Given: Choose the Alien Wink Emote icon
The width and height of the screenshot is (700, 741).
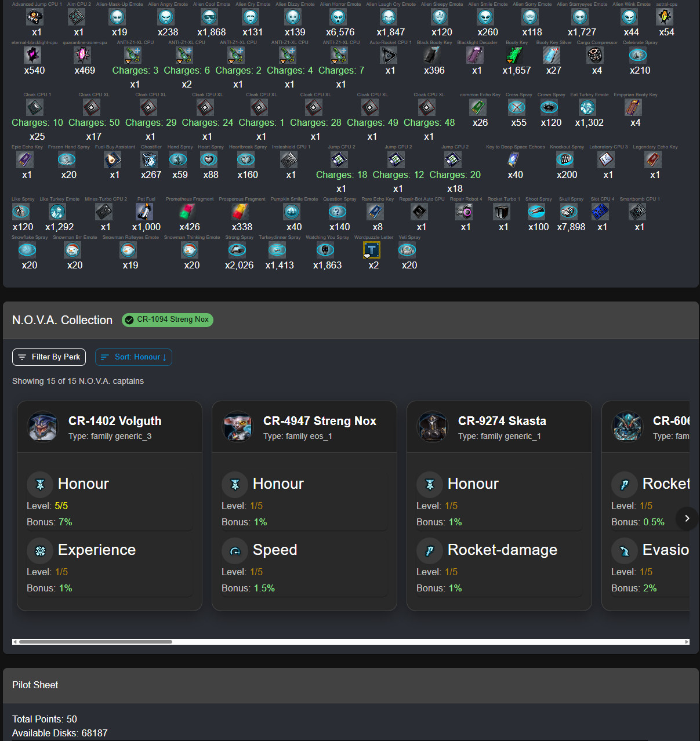Looking at the screenshot, I should (629, 17).
